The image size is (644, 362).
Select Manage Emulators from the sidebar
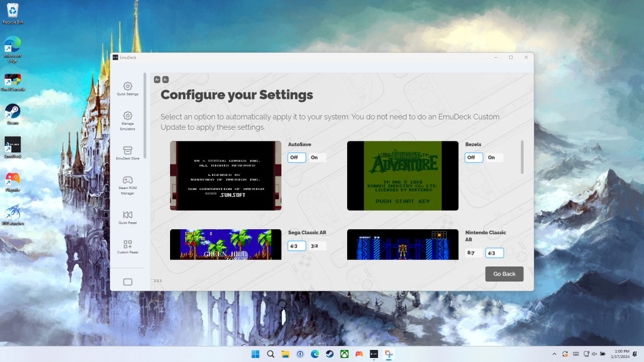coord(127,121)
